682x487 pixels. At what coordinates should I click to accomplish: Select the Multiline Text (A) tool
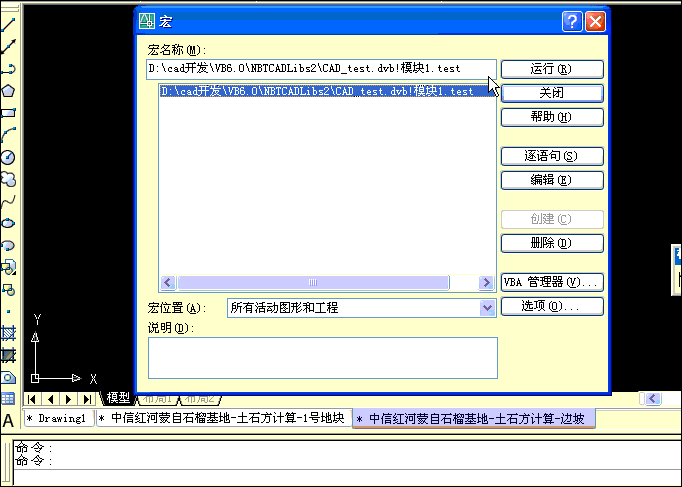(8, 420)
